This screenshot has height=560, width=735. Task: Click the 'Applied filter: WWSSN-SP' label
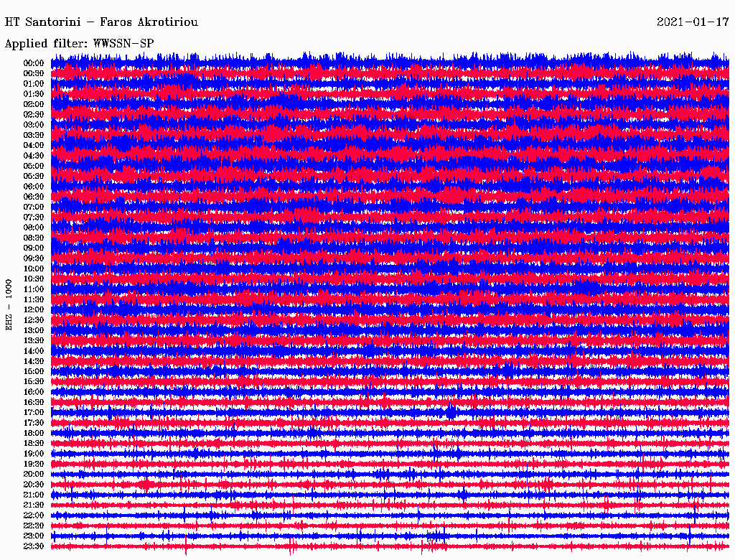[x=79, y=44]
